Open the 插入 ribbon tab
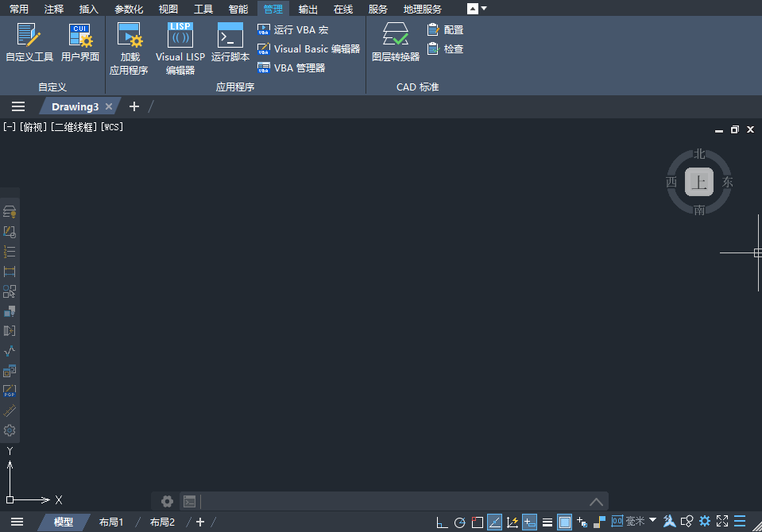 (x=88, y=9)
